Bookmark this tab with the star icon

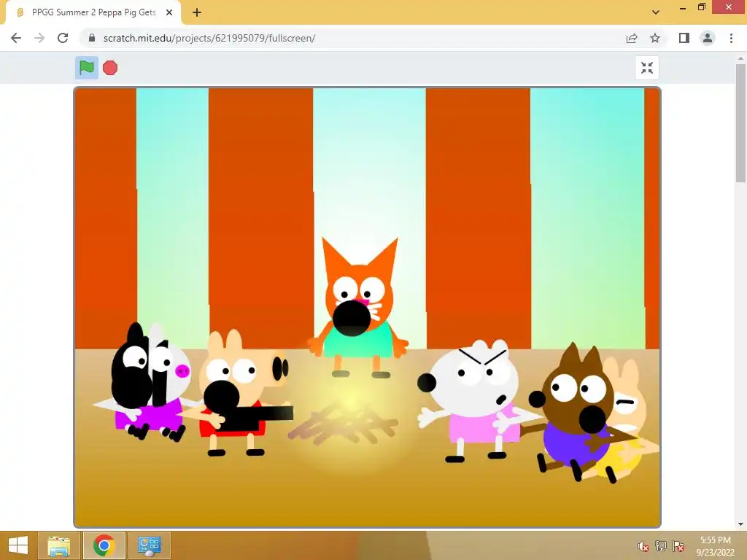tap(655, 38)
